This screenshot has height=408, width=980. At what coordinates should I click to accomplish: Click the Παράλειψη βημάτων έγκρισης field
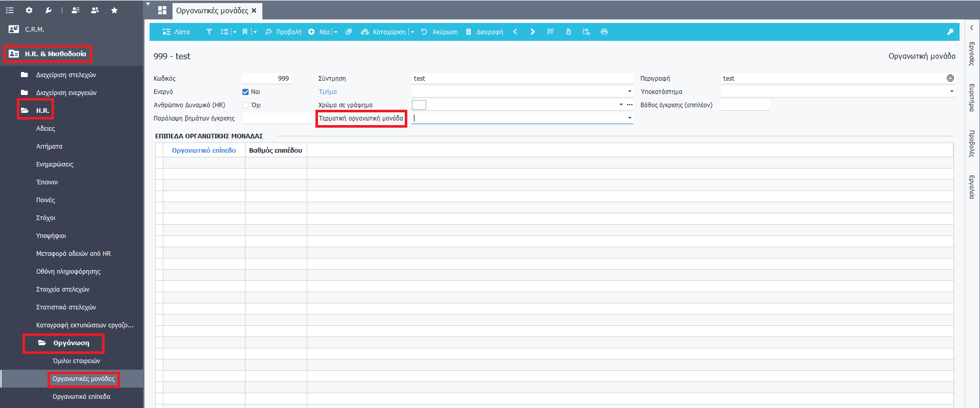pyautogui.click(x=277, y=118)
